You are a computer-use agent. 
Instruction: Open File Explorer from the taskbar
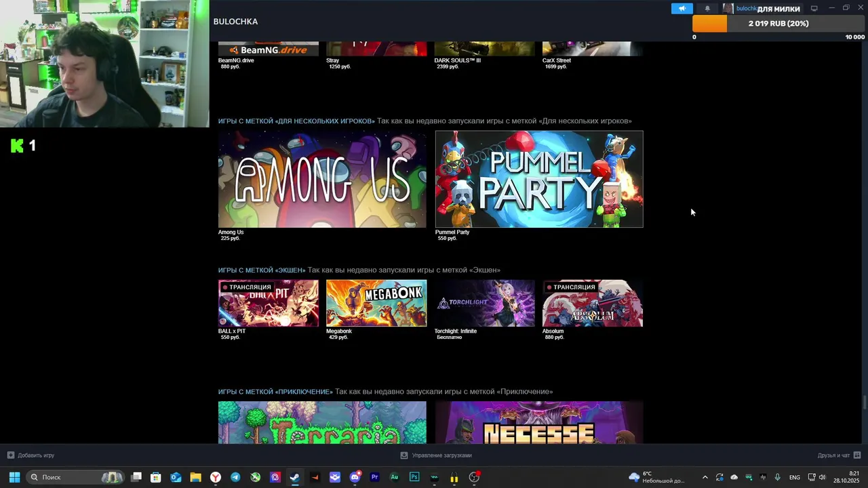(x=195, y=477)
